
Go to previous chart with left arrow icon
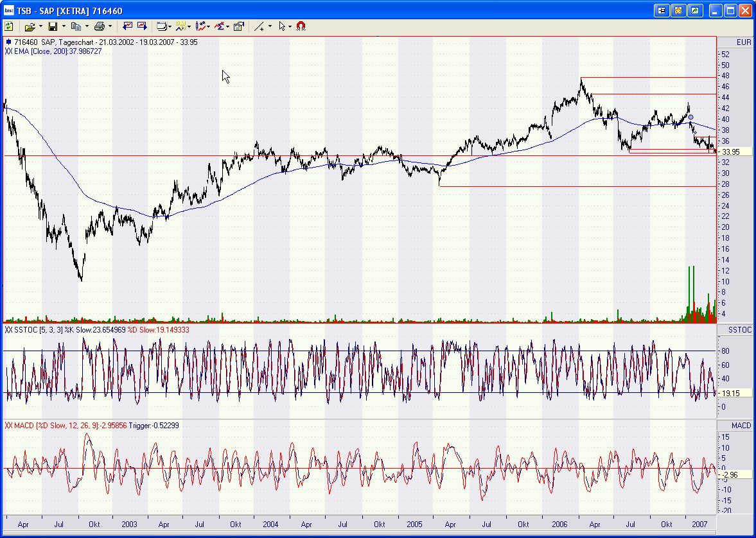(127, 26)
